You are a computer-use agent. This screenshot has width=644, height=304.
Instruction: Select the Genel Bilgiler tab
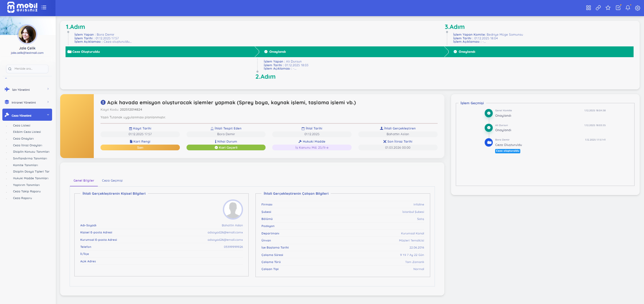(x=84, y=181)
